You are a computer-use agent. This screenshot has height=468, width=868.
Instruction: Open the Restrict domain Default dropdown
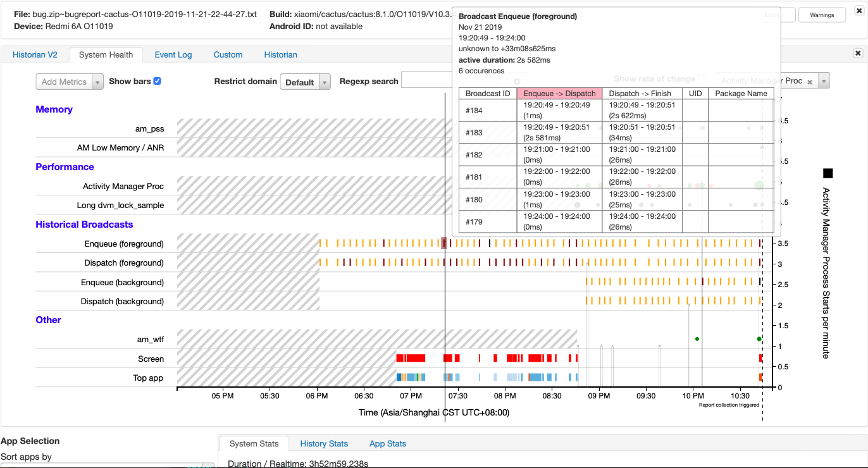point(306,82)
